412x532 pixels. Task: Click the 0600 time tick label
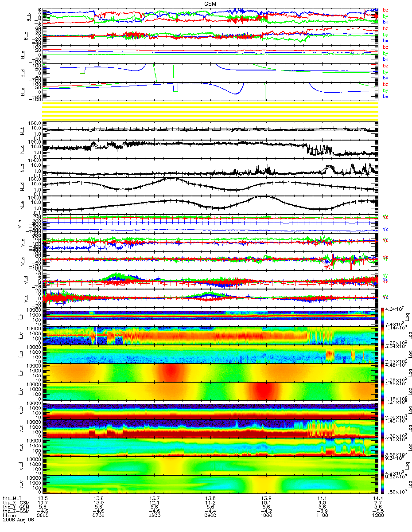tap(43, 515)
